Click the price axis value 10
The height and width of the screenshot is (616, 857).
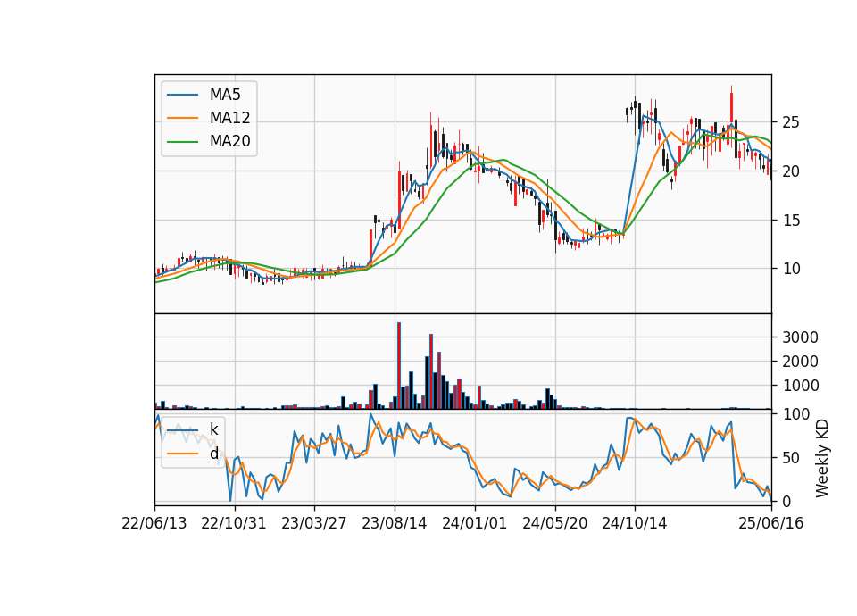[790, 269]
